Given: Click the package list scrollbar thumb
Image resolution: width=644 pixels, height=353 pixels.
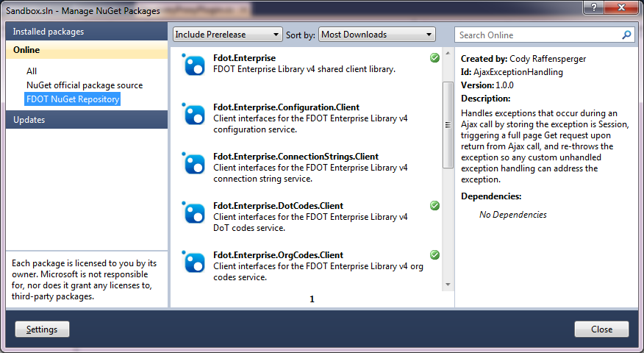Looking at the screenshot, I should [x=448, y=125].
